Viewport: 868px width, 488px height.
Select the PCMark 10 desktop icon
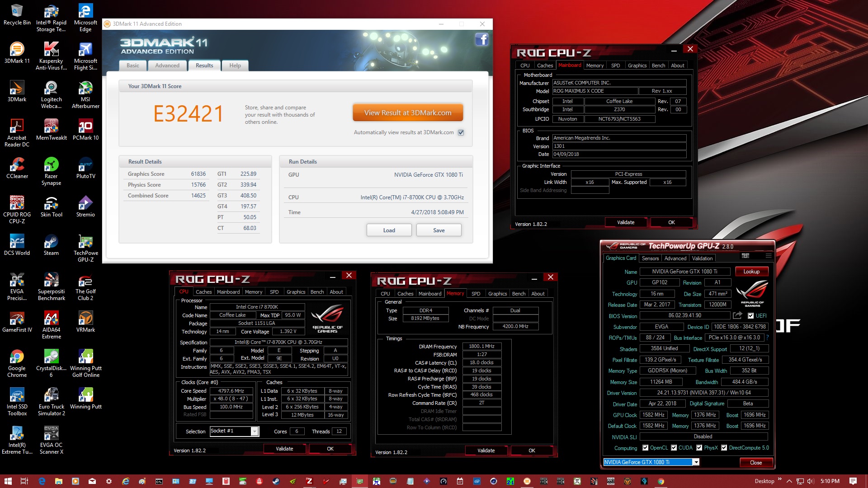coord(85,130)
